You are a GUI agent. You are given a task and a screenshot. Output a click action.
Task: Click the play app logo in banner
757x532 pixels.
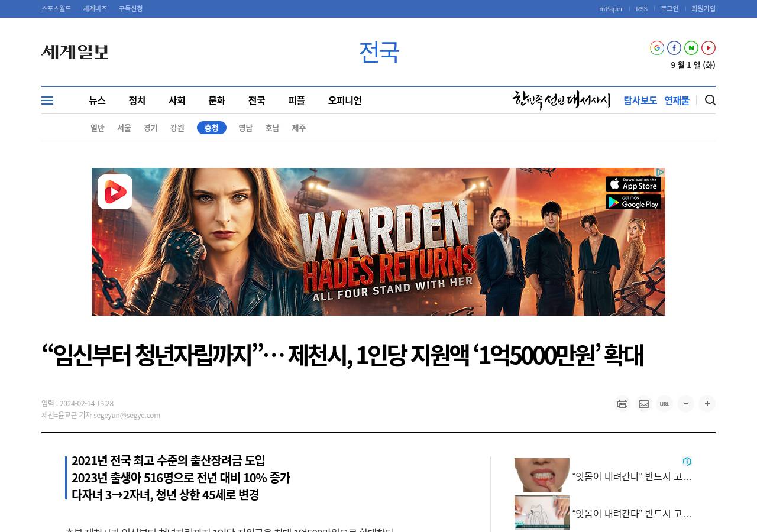[115, 192]
